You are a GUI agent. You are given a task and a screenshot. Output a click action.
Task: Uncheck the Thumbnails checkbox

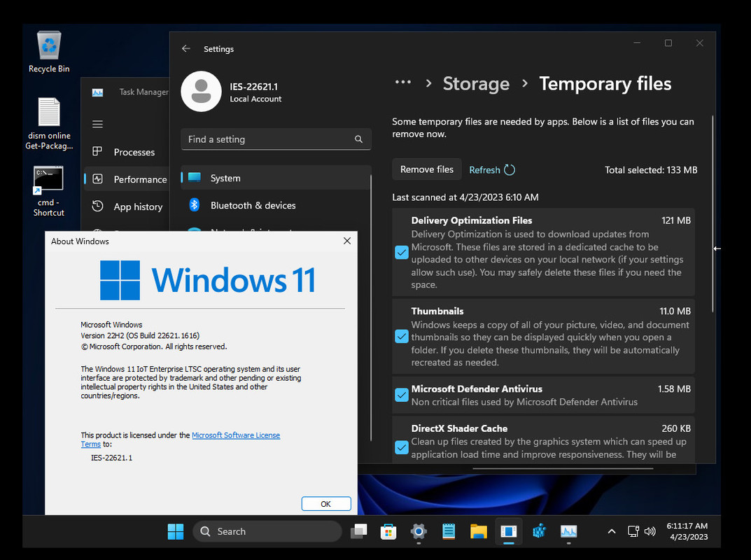point(401,336)
